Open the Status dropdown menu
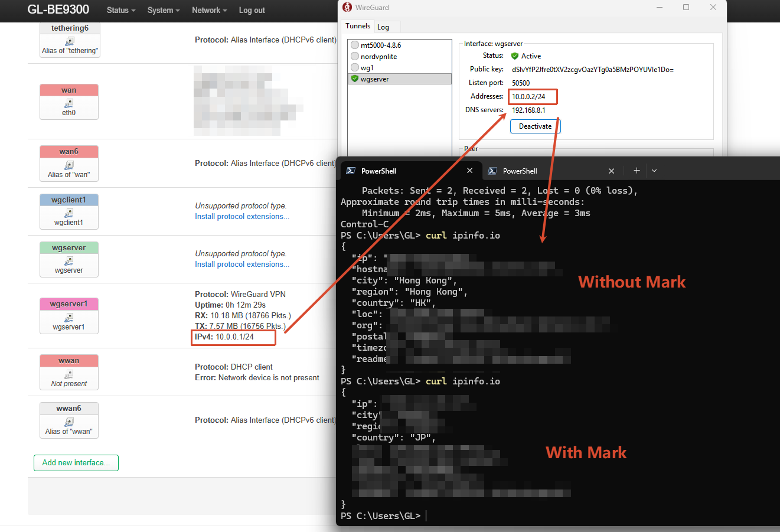 121,10
